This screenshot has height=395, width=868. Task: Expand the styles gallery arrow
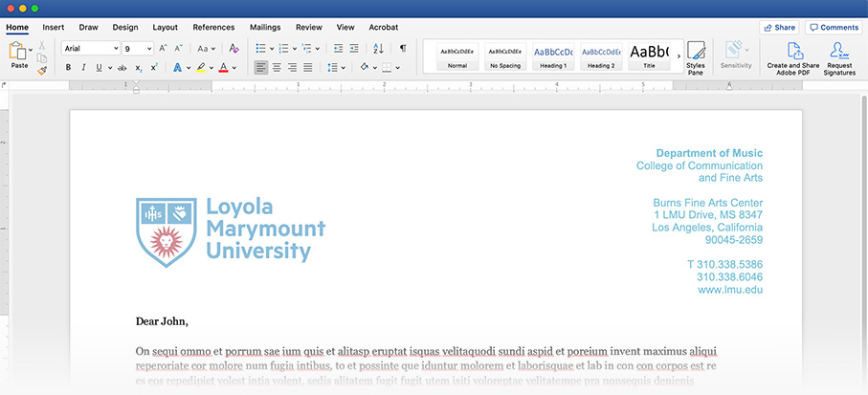679,55
